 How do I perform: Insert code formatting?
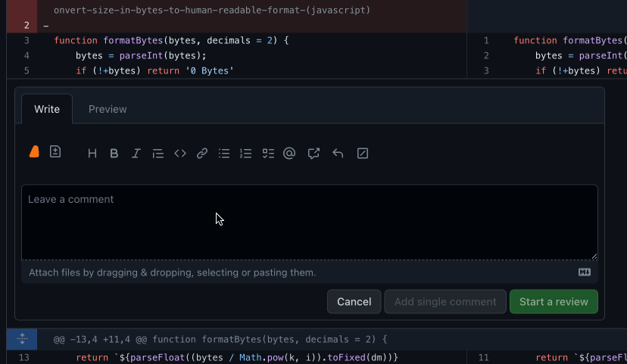180,154
